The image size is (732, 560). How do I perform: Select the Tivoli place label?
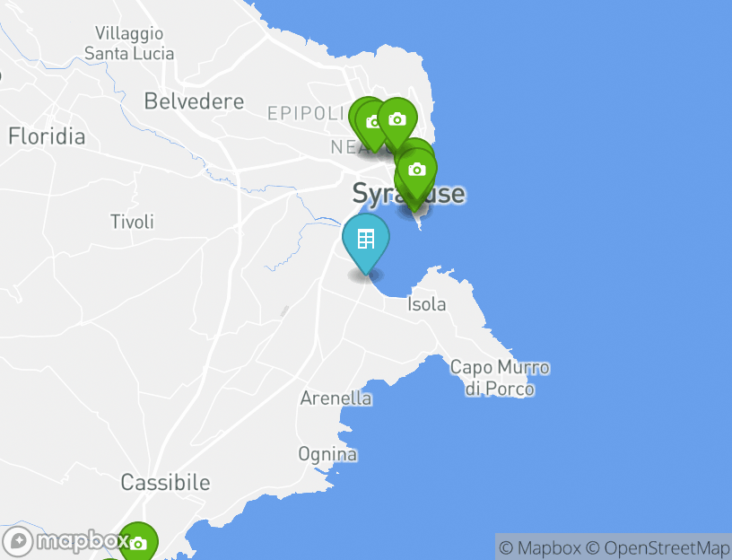click(x=132, y=222)
